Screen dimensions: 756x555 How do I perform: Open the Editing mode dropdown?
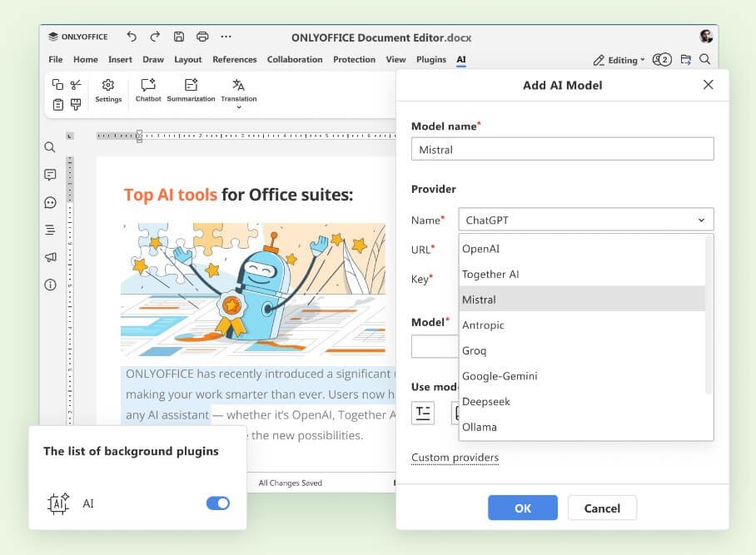tap(619, 60)
